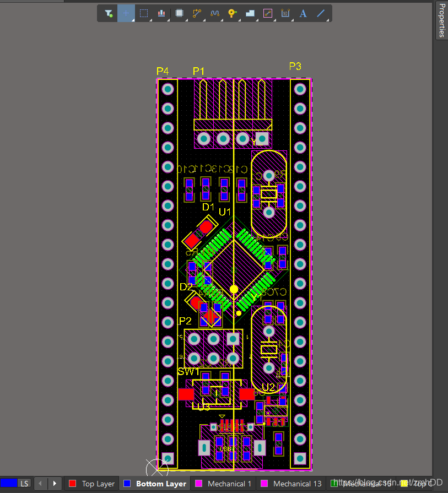Activate the move objects crosshair tool
This screenshot has width=448, height=493.
tap(126, 13)
